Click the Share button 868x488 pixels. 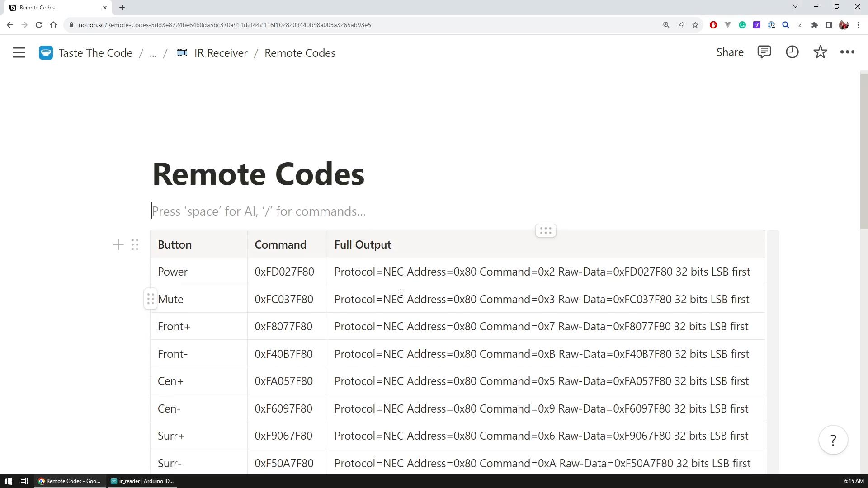730,52
